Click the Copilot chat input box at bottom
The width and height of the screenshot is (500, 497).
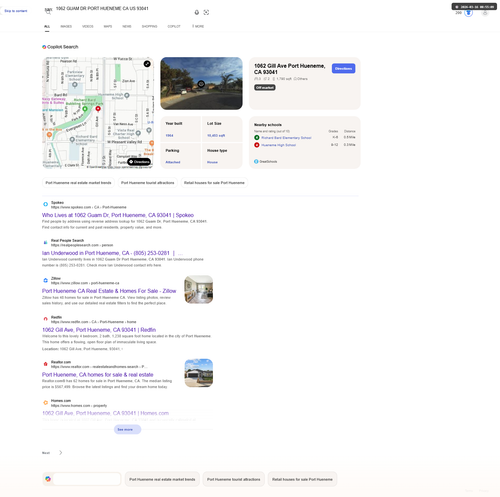click(87, 479)
